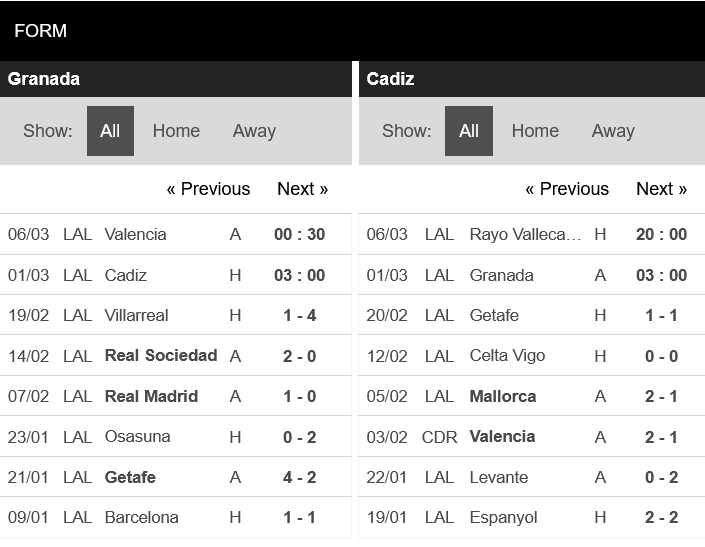Screen dimensions: 705x547
Task: Click the Real Madrid 1 - 0 score
Action: point(299,396)
